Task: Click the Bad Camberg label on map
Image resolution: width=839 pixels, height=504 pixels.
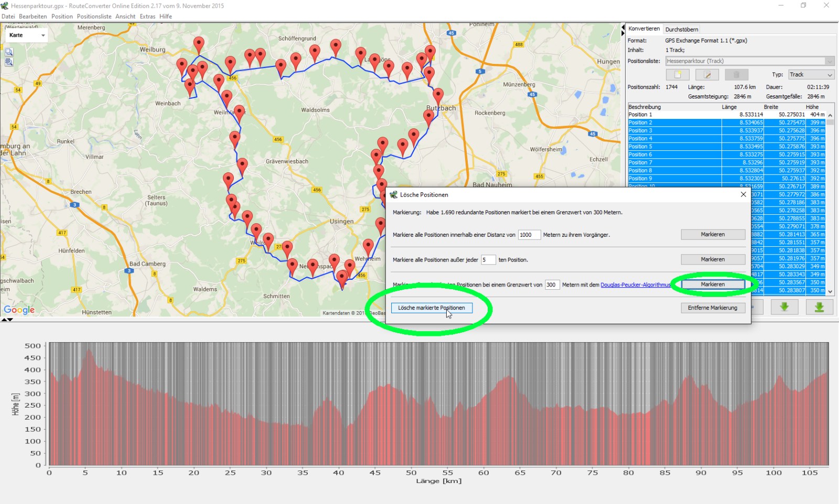Action: pyautogui.click(x=147, y=264)
